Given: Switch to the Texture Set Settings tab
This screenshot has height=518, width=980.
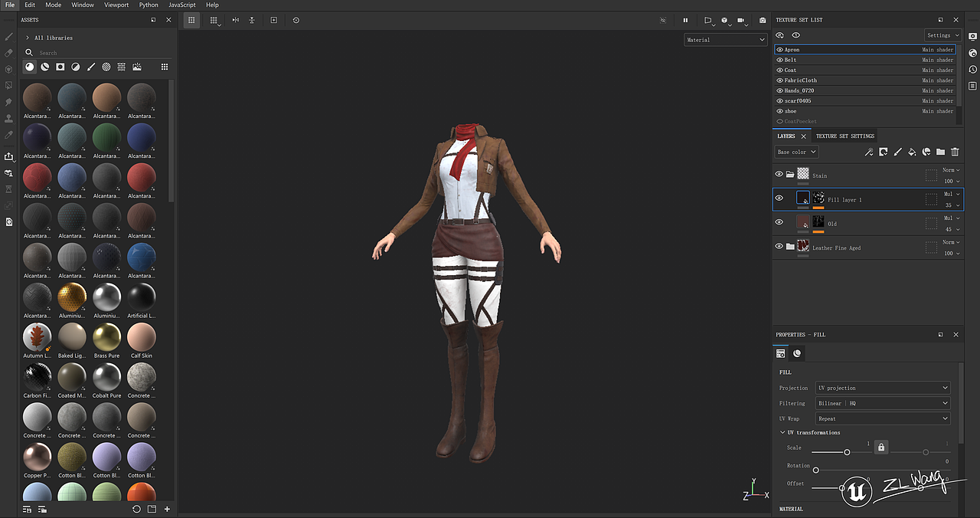Looking at the screenshot, I should [844, 136].
